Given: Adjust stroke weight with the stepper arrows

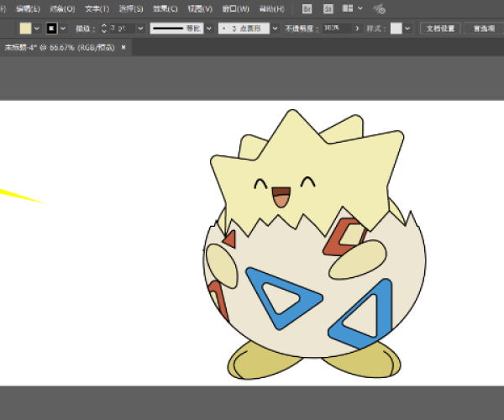Looking at the screenshot, I should [x=103, y=28].
